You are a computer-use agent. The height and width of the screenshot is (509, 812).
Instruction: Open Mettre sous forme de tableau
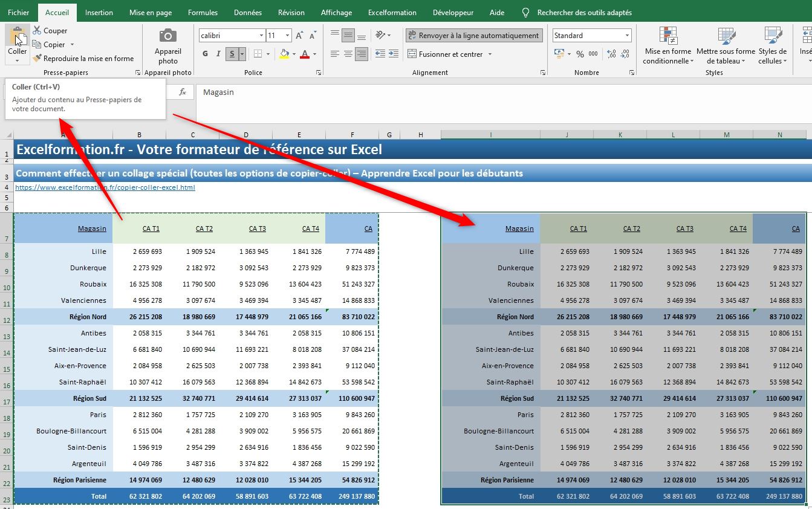[726, 45]
